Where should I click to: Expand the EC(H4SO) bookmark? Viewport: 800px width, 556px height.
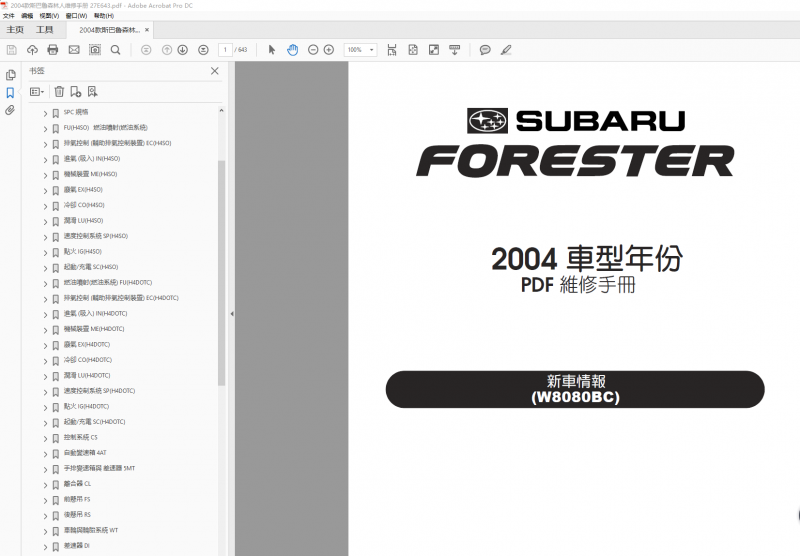click(x=45, y=144)
